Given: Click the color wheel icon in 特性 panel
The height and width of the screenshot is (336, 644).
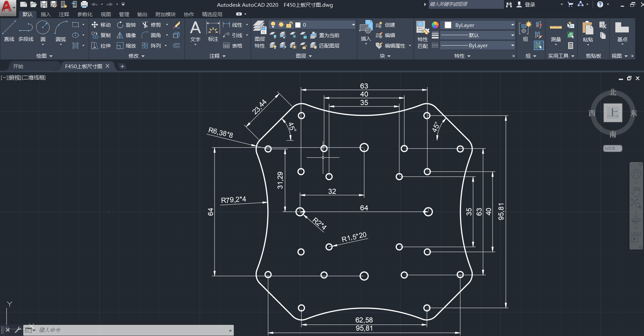Looking at the screenshot, I should click(x=435, y=25).
